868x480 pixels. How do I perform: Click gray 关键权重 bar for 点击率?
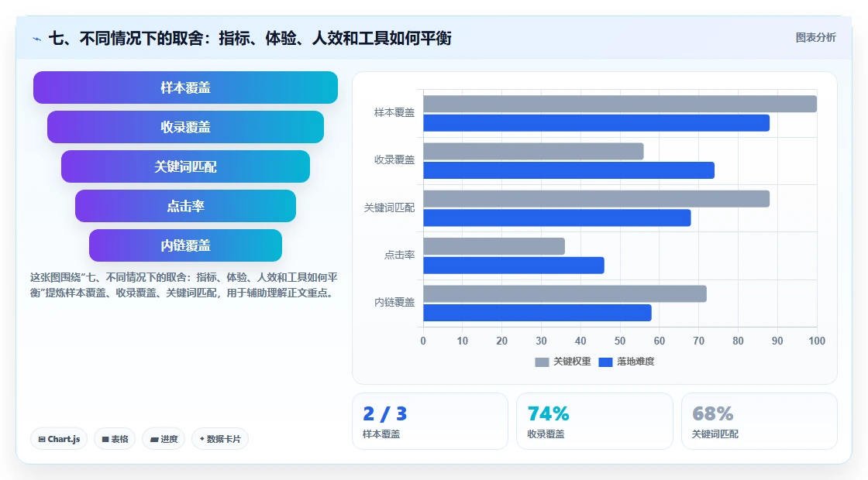tap(494, 246)
